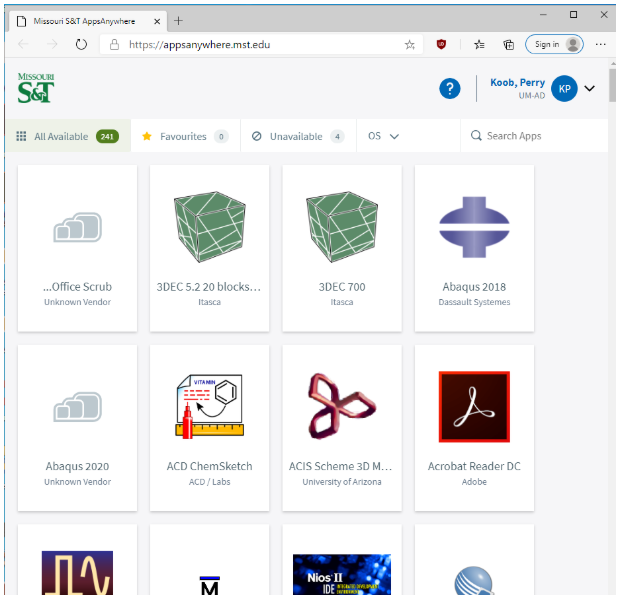Open the app with the black M logo

[x=210, y=586]
